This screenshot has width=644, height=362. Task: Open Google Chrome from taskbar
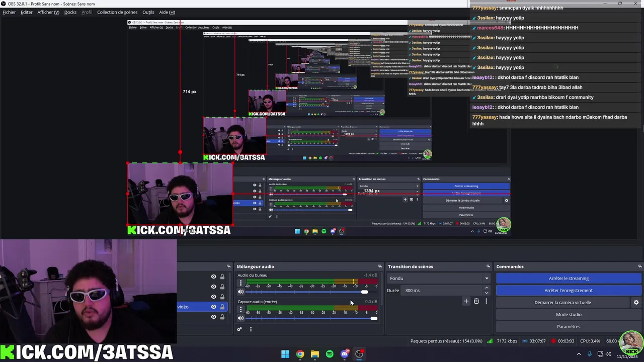300,354
